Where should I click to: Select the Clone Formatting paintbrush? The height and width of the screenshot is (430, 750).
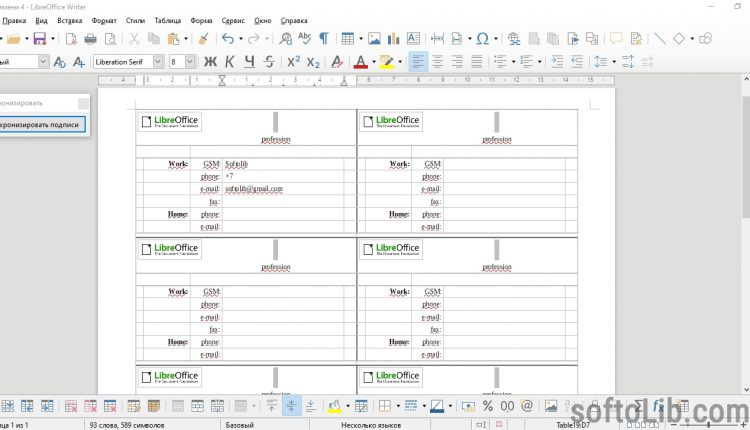[204, 39]
